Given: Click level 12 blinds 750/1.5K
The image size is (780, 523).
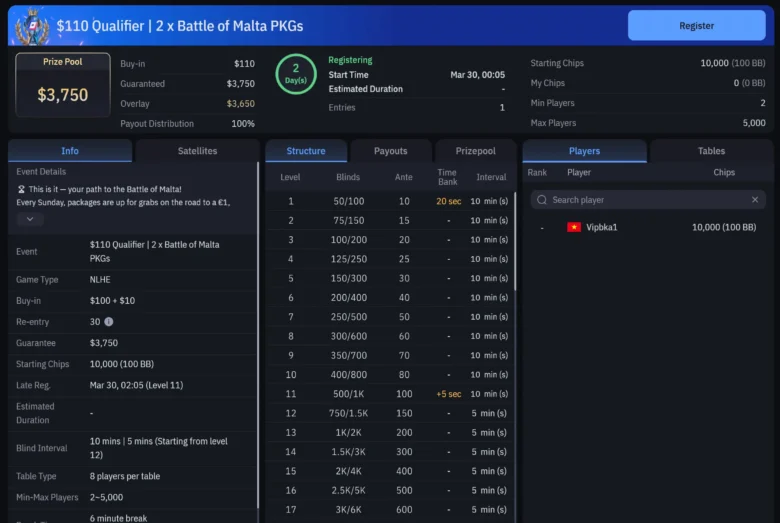Looking at the screenshot, I should (x=349, y=413).
